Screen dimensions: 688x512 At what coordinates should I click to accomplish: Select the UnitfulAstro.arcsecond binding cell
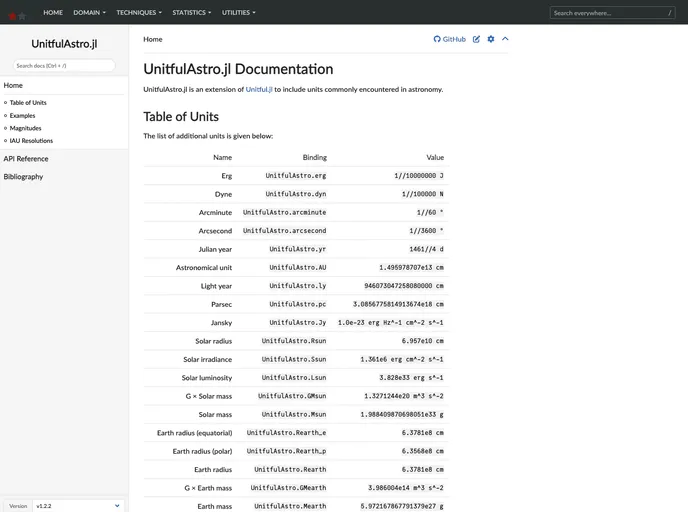tap(284, 231)
